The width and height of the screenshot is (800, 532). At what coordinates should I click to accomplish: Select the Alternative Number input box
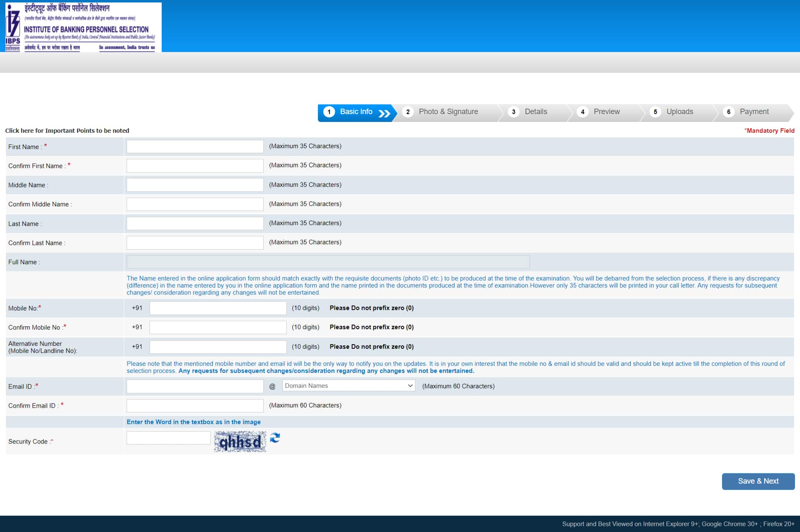pos(218,347)
